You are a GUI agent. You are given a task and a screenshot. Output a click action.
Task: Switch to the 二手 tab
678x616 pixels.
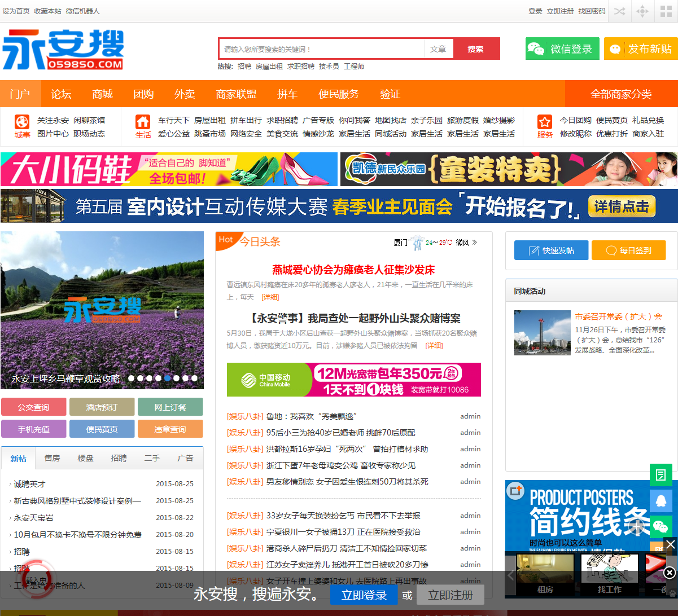[x=152, y=458]
